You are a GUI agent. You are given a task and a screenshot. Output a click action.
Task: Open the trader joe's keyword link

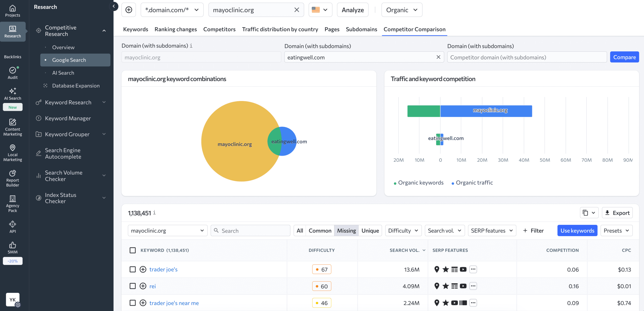pos(163,269)
